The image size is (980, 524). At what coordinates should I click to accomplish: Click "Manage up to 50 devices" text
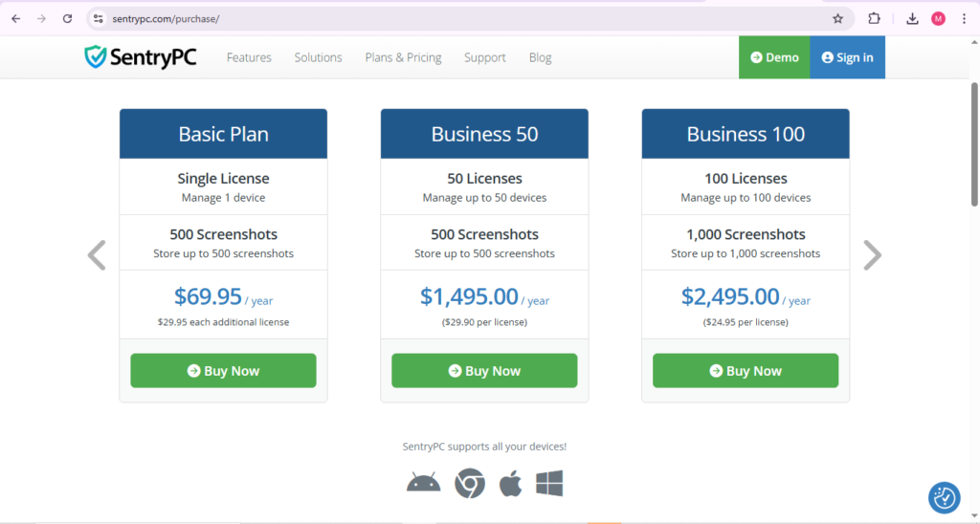(x=484, y=197)
